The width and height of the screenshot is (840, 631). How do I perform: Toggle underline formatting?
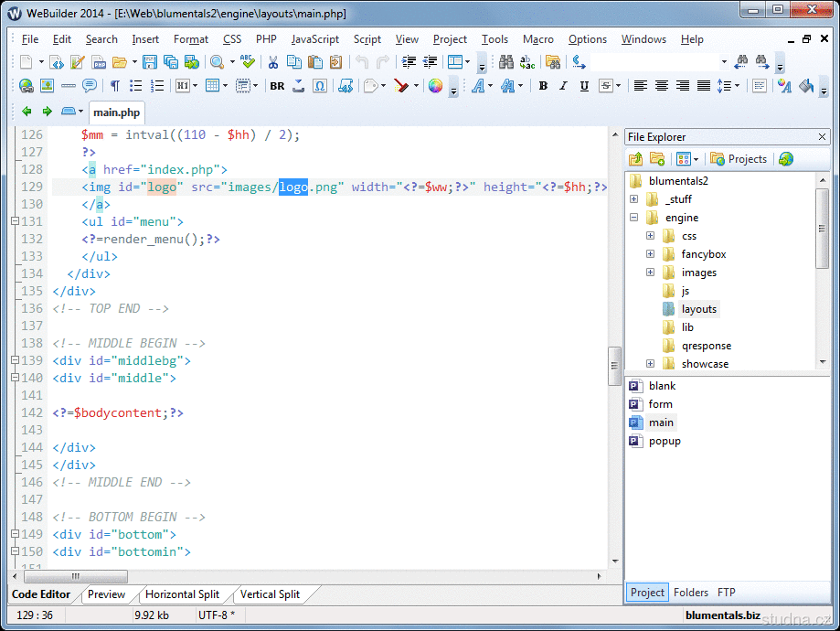click(582, 86)
